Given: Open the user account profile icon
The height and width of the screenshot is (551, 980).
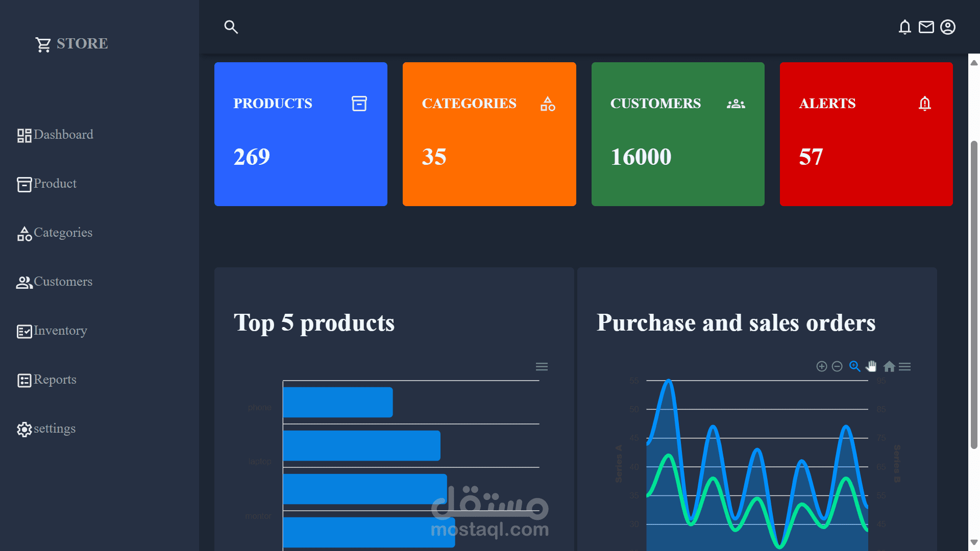Looking at the screenshot, I should click(x=948, y=27).
